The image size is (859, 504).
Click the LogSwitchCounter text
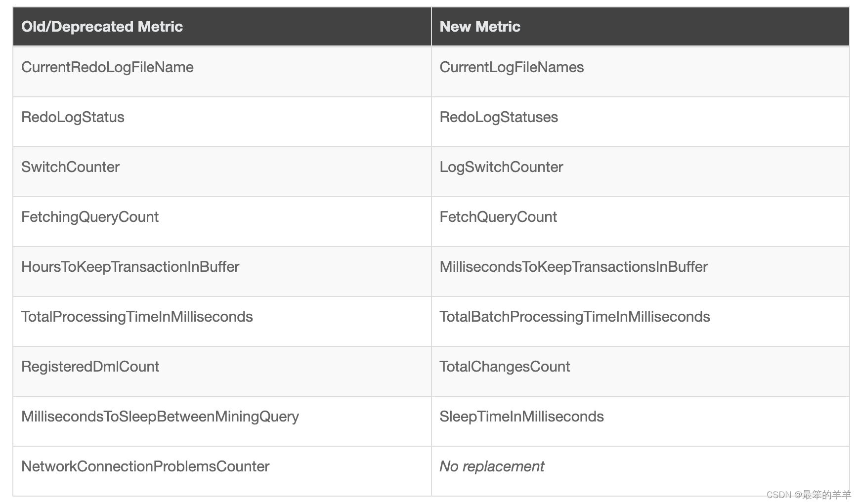pos(501,167)
